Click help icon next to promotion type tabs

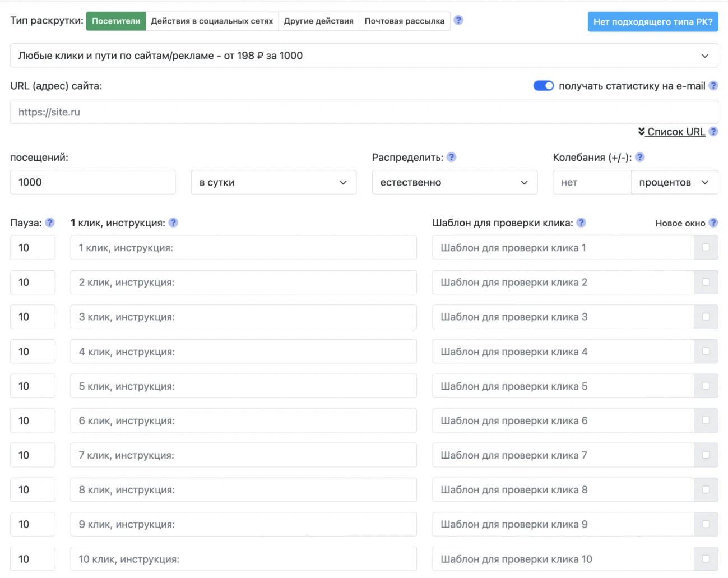[x=458, y=20]
